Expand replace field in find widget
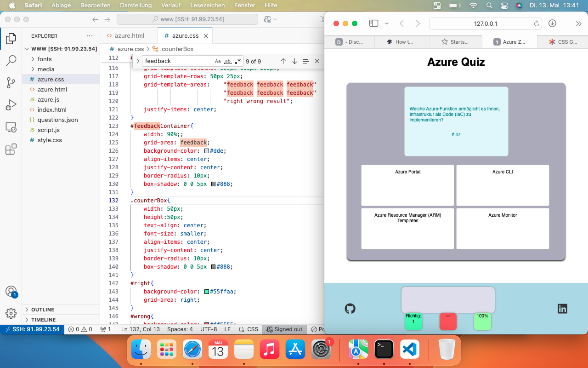 (x=138, y=61)
